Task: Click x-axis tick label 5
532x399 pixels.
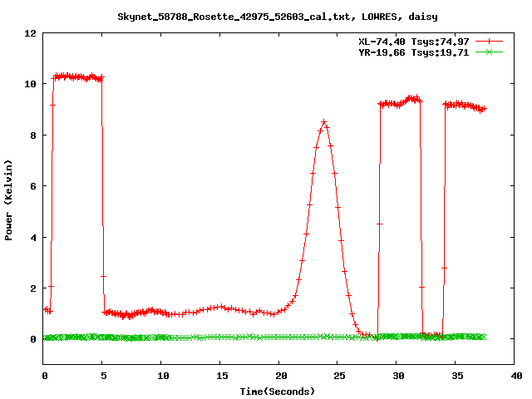Action: click(103, 376)
